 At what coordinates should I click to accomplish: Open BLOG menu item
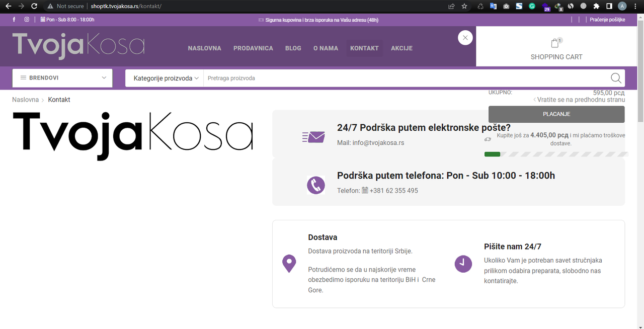(293, 48)
